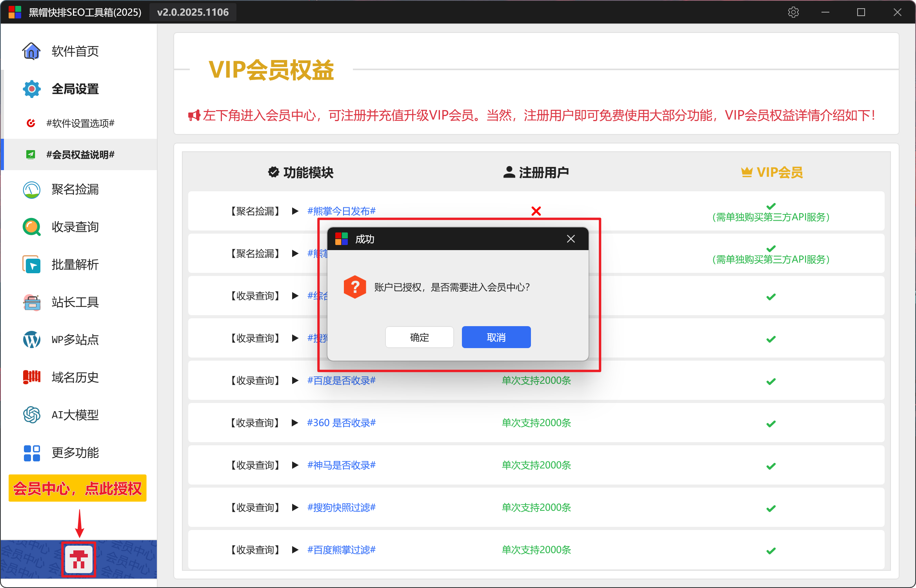Open 站长工具 toolbox icon

[x=31, y=302]
